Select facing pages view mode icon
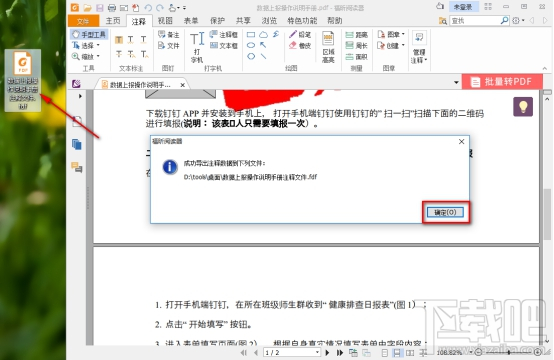The image size is (554, 360). pos(410,353)
